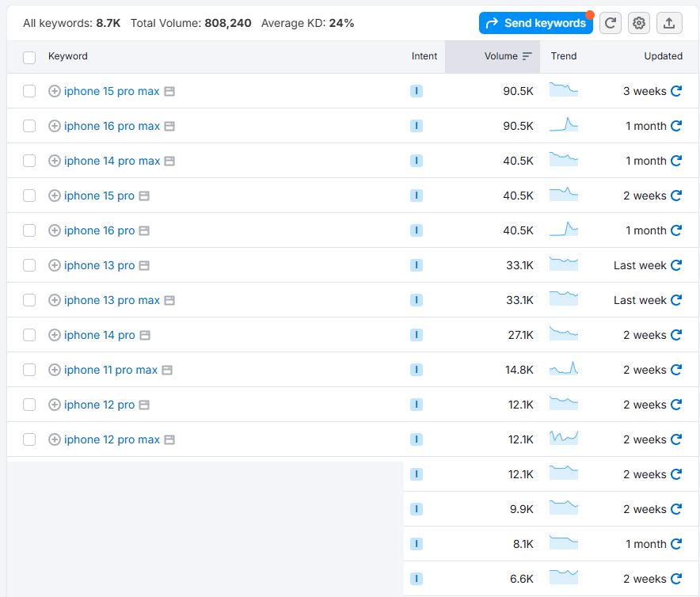Image resolution: width=700 pixels, height=597 pixels.
Task: Check the iphone 13 pro max row
Action: [29, 300]
